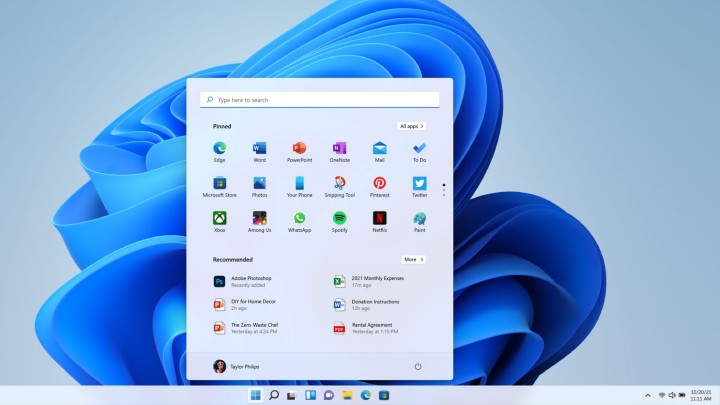Click the volume speaker tray icon
Screen dimensions: 720x405
[672, 395]
